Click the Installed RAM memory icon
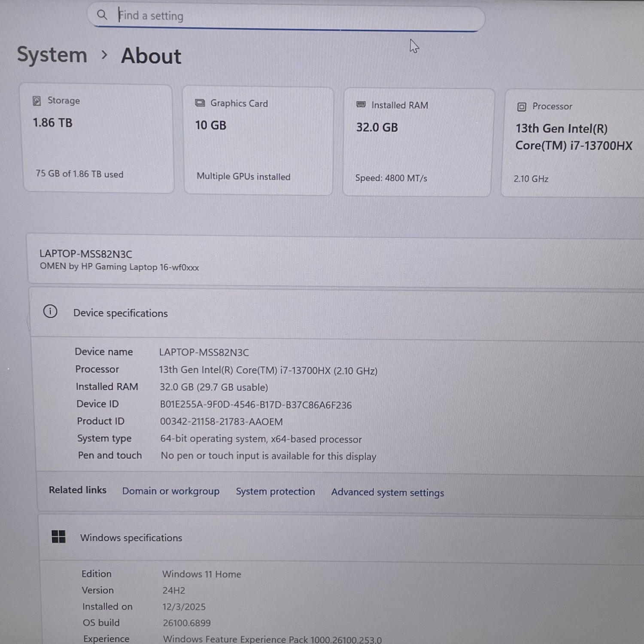The image size is (644, 644). point(361,105)
